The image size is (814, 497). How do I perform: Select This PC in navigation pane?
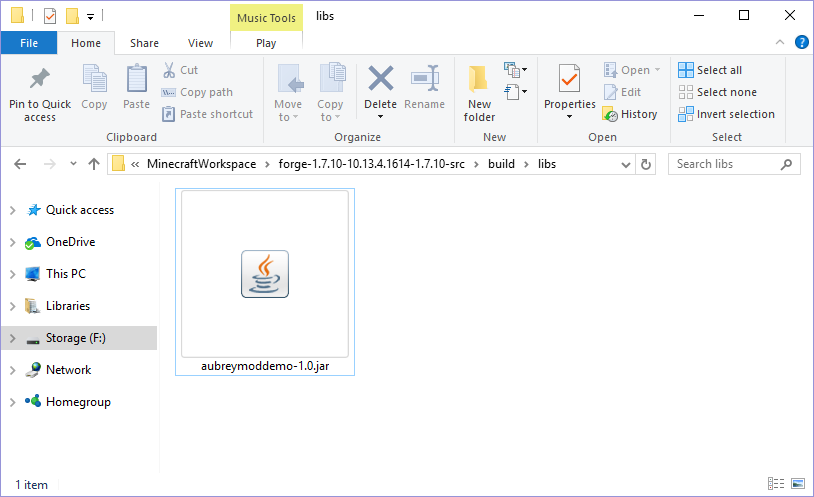tap(65, 274)
